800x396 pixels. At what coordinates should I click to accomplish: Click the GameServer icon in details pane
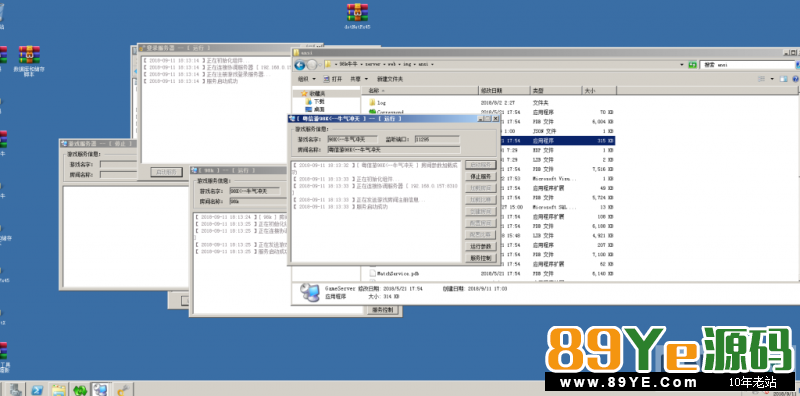click(309, 292)
